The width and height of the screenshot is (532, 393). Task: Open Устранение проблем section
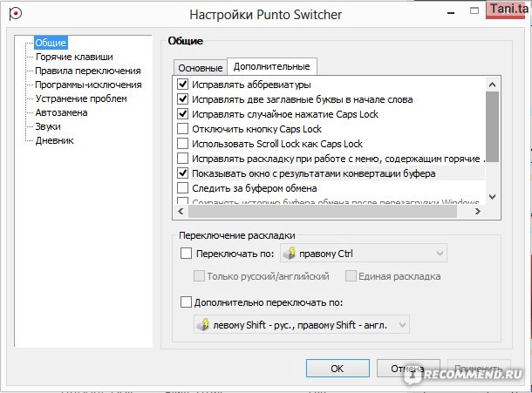coord(81,98)
